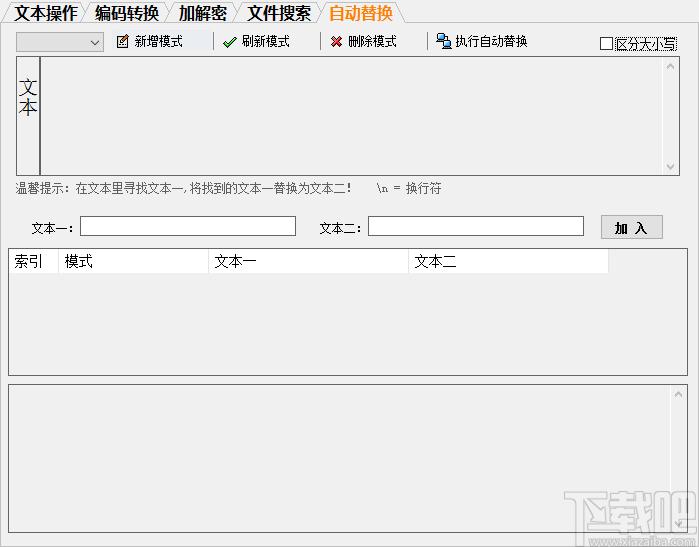The width and height of the screenshot is (699, 547).
Task: Open the mode selection combo box
Action: [x=60, y=42]
